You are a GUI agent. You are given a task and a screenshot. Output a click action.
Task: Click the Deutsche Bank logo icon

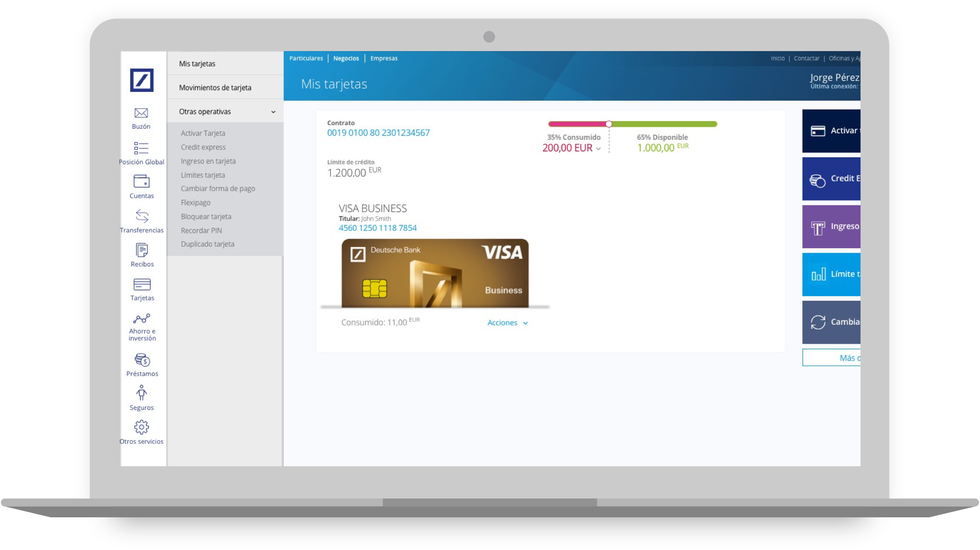(141, 80)
